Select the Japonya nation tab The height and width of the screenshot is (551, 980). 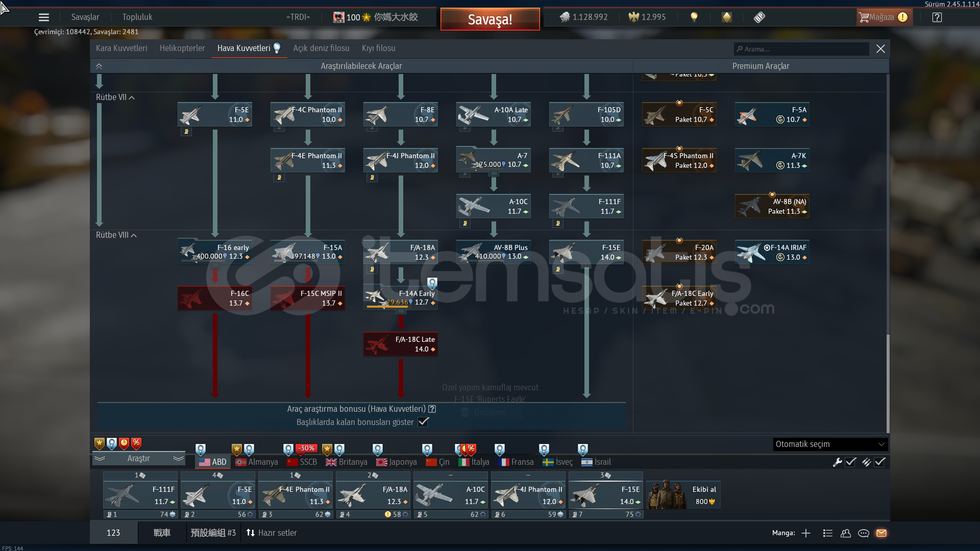(397, 462)
